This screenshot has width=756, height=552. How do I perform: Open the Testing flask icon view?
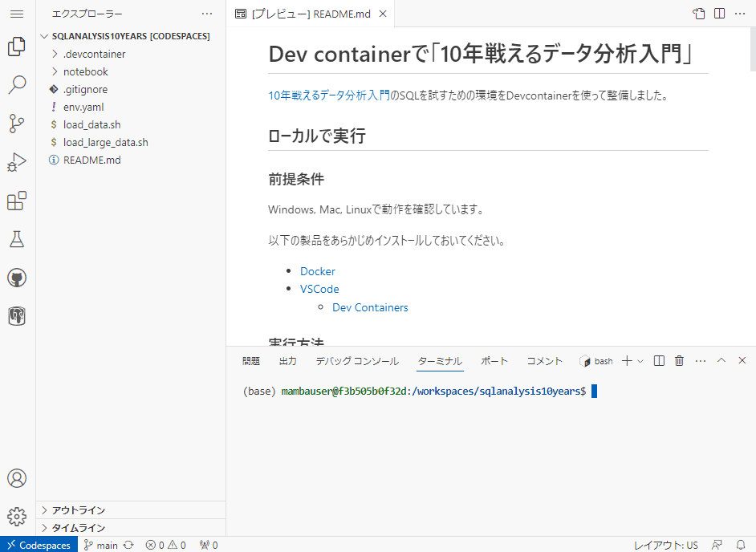[x=17, y=239]
